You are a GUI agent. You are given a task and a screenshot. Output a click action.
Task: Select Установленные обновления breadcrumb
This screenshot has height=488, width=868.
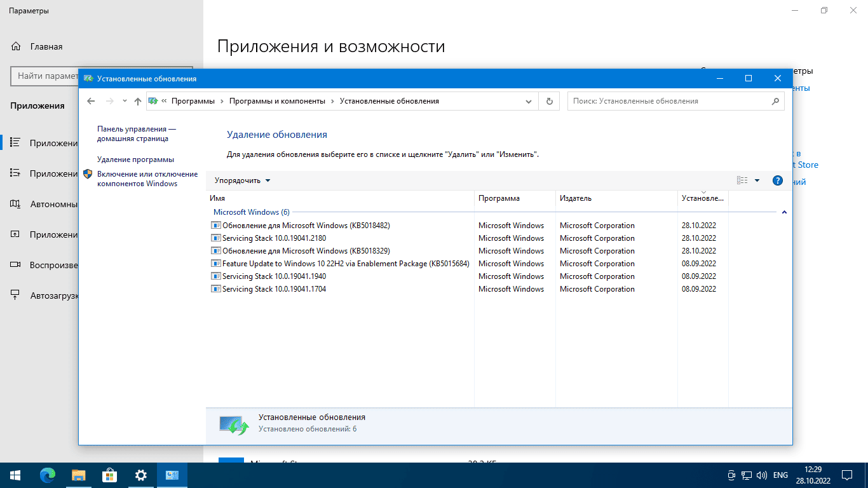[x=390, y=101]
